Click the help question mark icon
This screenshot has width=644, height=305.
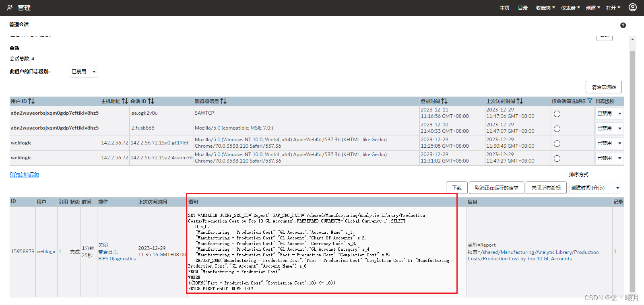pyautogui.click(x=623, y=25)
